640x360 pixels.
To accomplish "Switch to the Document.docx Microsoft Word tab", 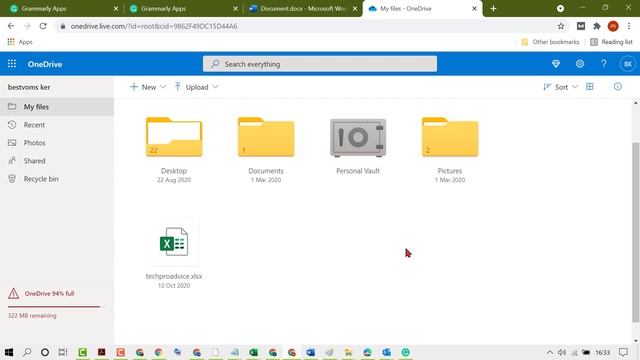I will 302,9.
